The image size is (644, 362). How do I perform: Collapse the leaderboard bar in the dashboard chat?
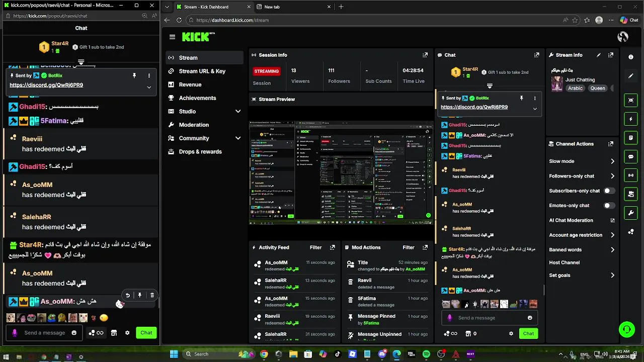tap(490, 86)
